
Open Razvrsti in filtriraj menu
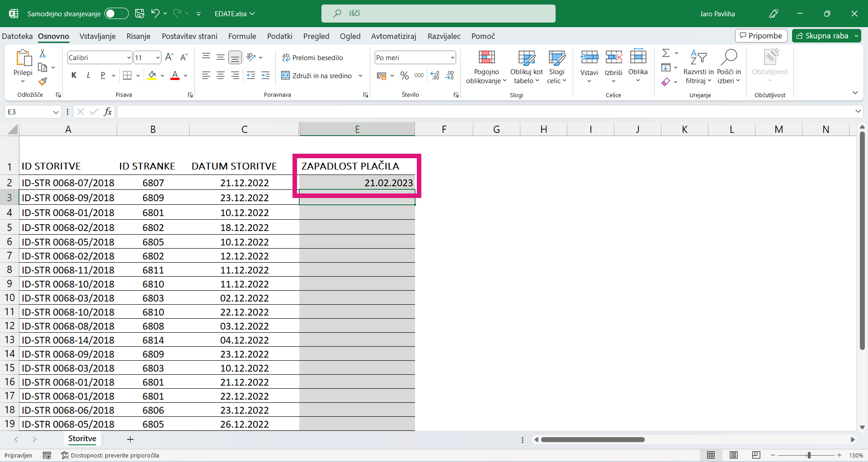coord(698,67)
